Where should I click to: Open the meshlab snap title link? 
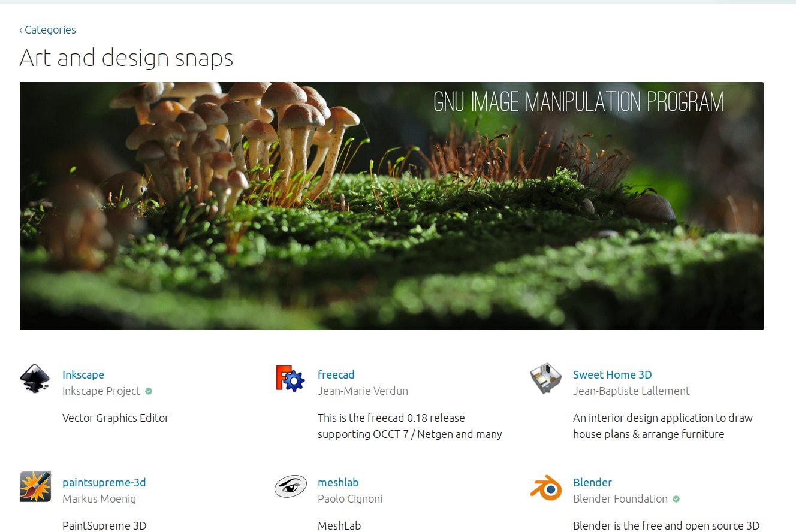point(338,482)
